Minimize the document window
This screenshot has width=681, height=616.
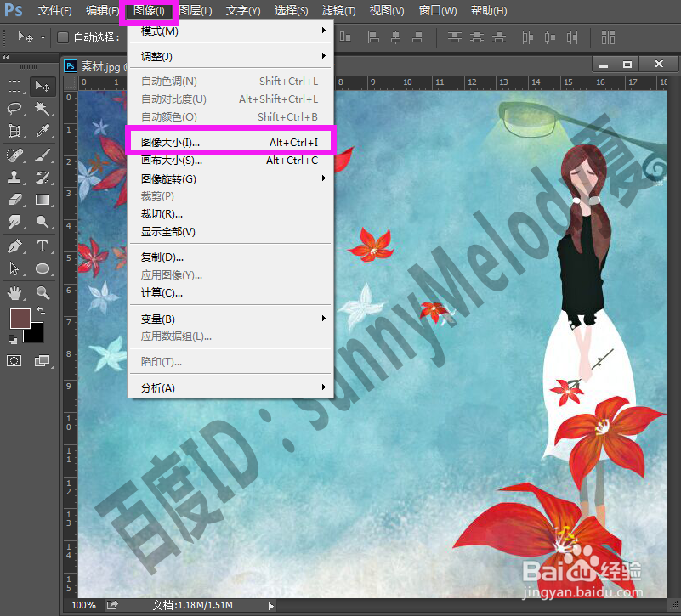click(604, 65)
